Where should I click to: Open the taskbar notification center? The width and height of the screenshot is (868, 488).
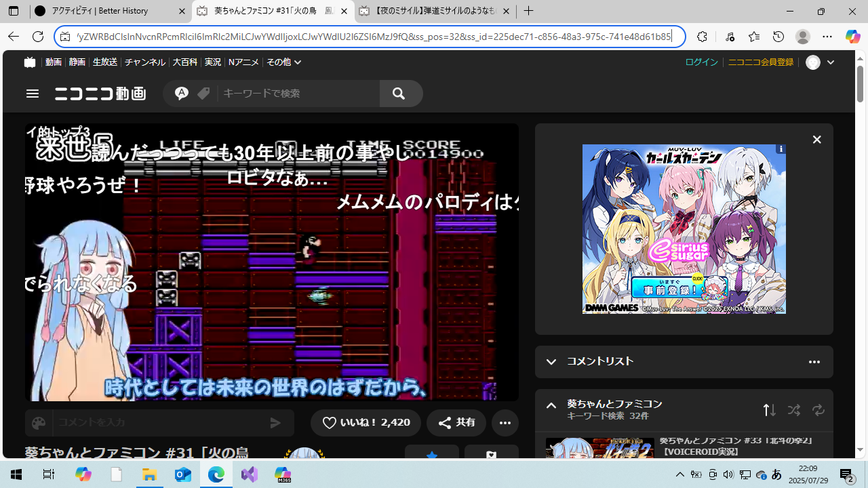coord(847,475)
